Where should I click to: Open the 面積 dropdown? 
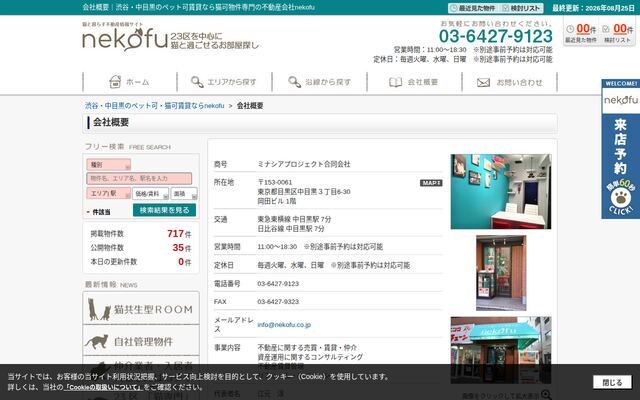pos(184,194)
